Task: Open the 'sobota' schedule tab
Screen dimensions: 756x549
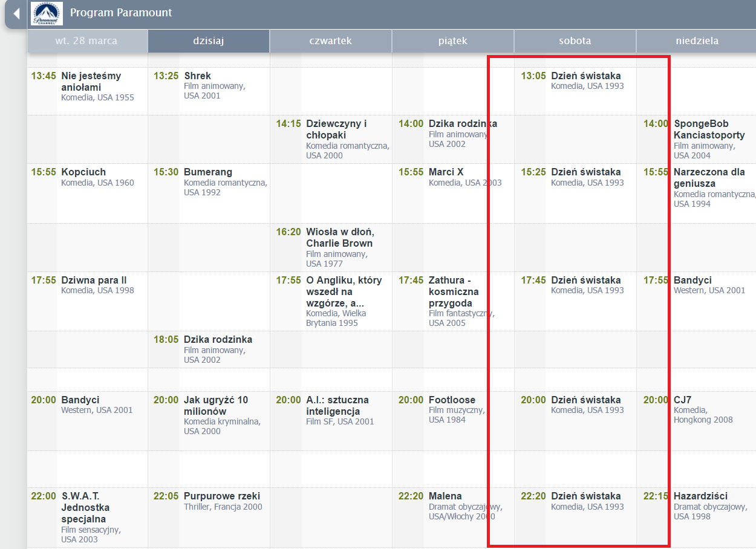Action: point(575,41)
